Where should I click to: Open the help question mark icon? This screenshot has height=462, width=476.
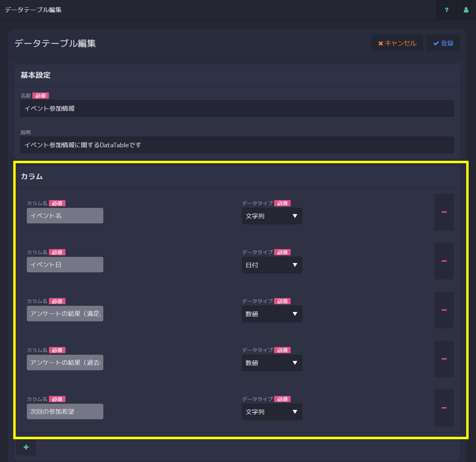click(x=446, y=10)
